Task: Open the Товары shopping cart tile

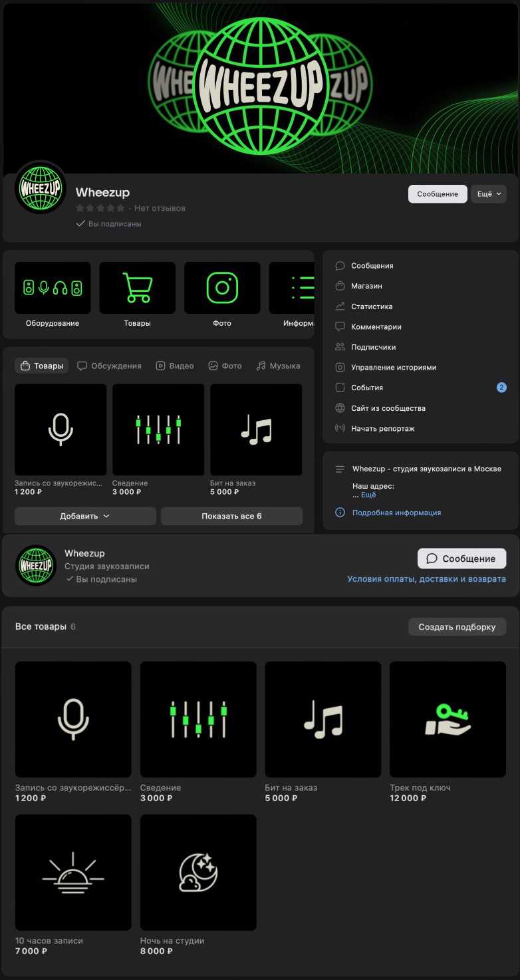Action: [138, 288]
